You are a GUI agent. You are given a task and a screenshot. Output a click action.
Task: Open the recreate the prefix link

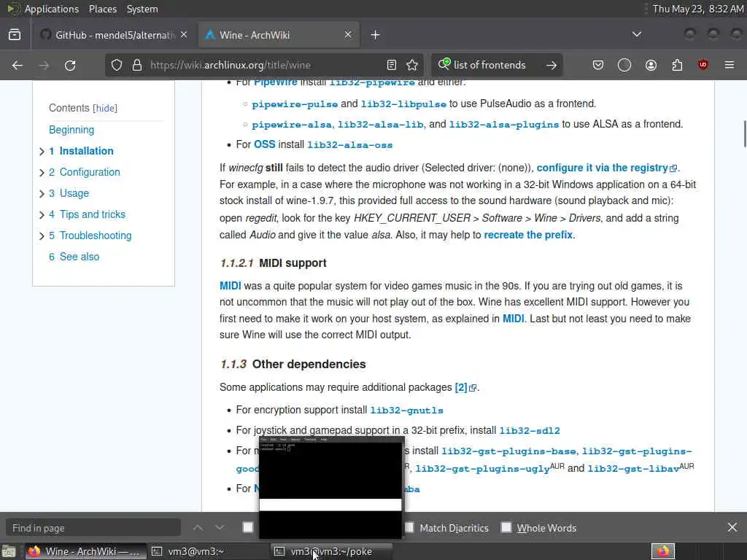tap(528, 235)
